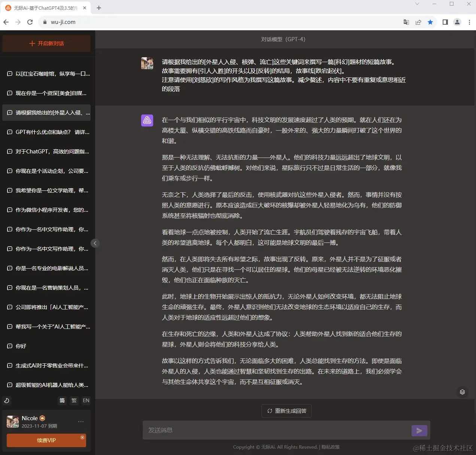Open the browser side panel icon
Image resolution: width=476 pixels, height=455 pixels.
(x=445, y=22)
